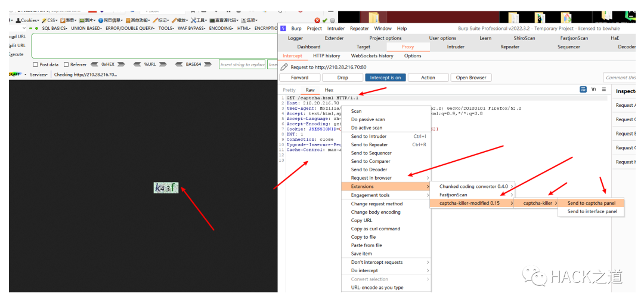
Task: Toggle the \n non-printable characters icon
Action: [593, 90]
